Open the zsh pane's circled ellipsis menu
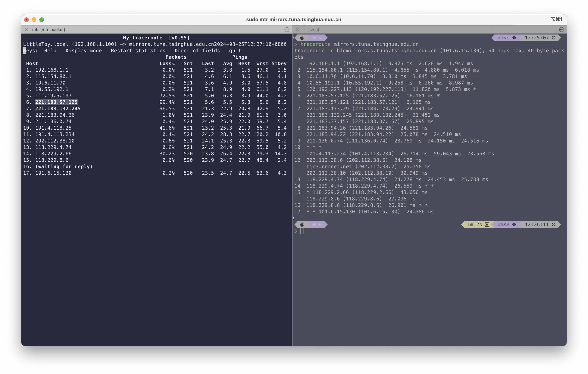 pyautogui.click(x=562, y=30)
